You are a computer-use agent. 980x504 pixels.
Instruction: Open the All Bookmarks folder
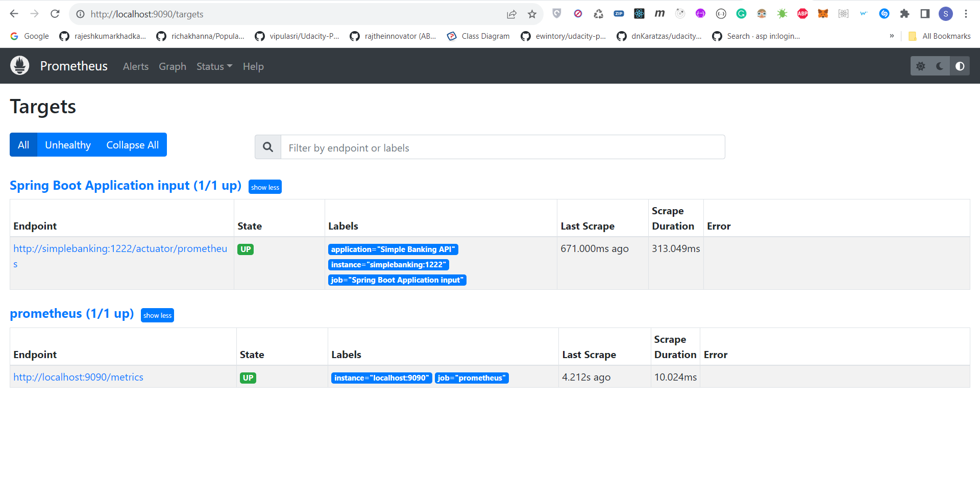pos(940,36)
